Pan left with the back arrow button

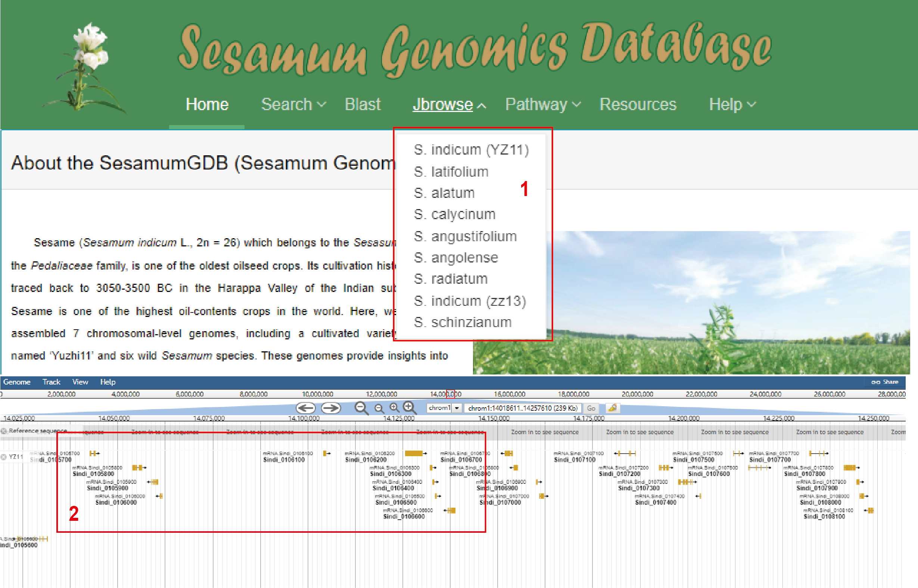(x=306, y=408)
